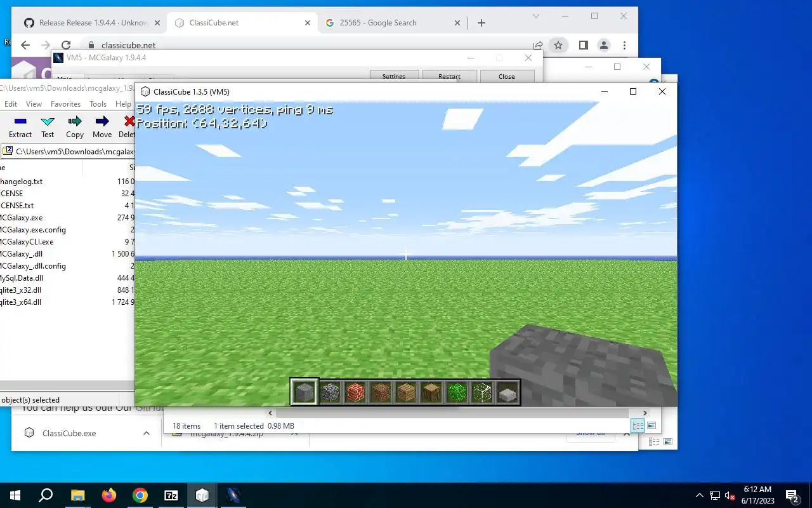Select the dirt block in hotbar
The image size is (812, 508).
click(x=381, y=392)
